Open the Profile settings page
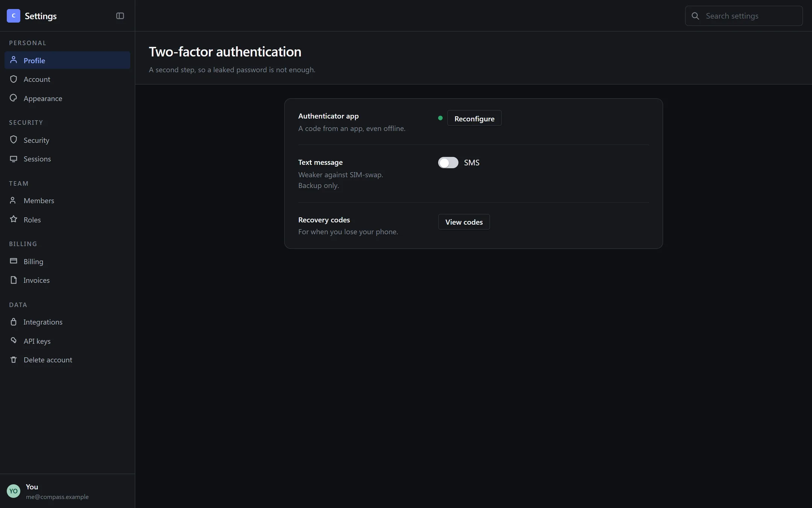812x508 pixels. click(67, 60)
